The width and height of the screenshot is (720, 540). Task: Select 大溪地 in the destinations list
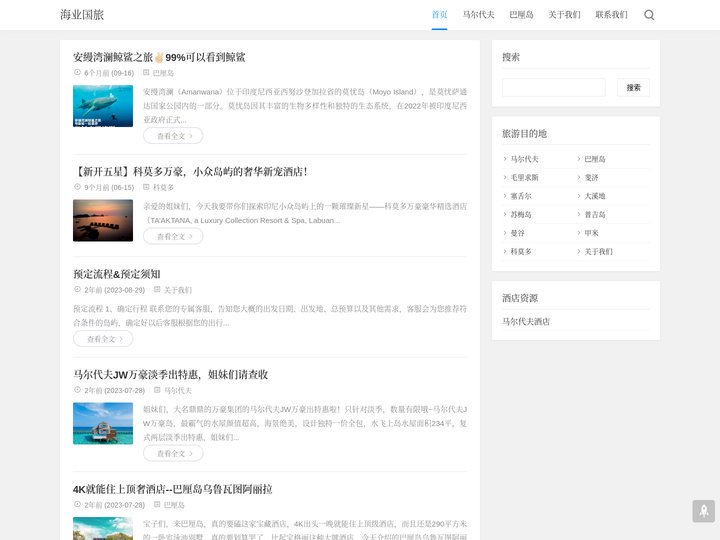595,196
